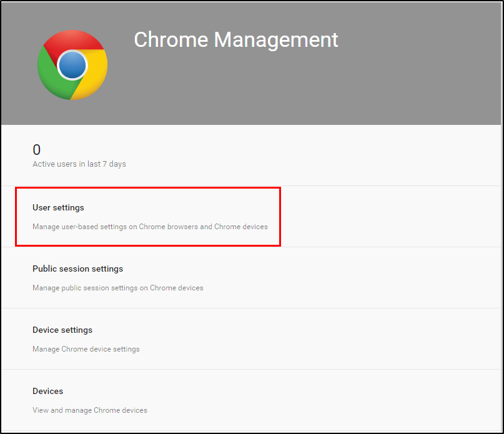Image resolution: width=504 pixels, height=434 pixels.
Task: Click 'Manage user-based settings on Chrome browsers' description
Action: 150,227
